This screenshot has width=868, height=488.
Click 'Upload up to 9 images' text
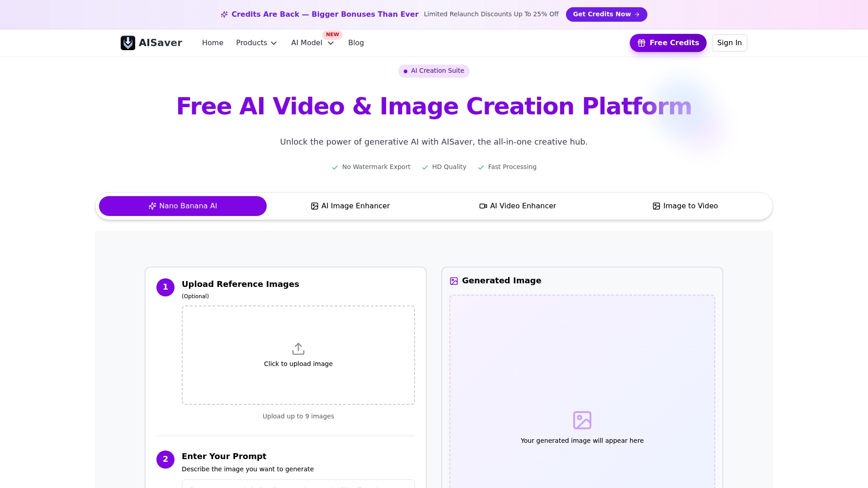298,417
